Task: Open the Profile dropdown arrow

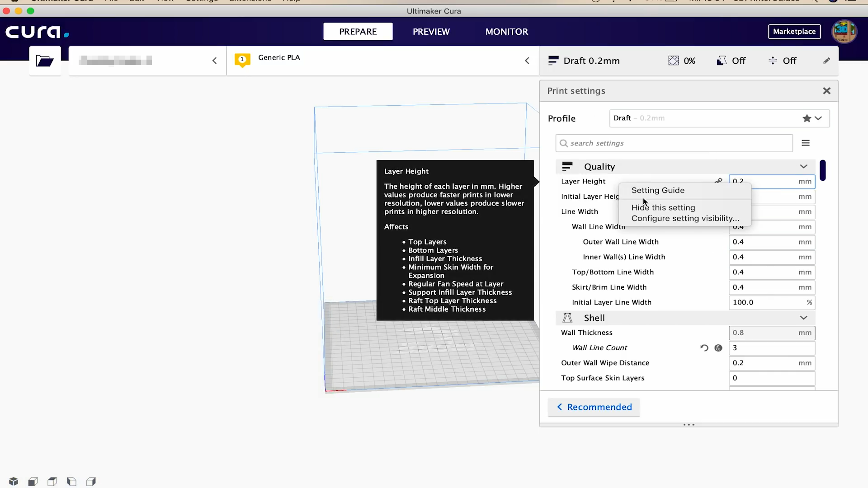Action: click(x=818, y=118)
